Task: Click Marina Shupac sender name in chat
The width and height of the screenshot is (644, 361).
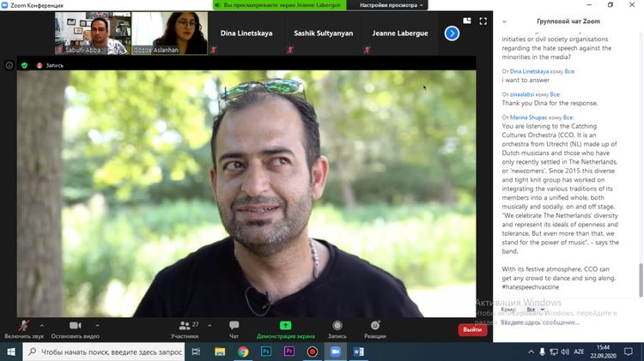Action: click(x=528, y=117)
